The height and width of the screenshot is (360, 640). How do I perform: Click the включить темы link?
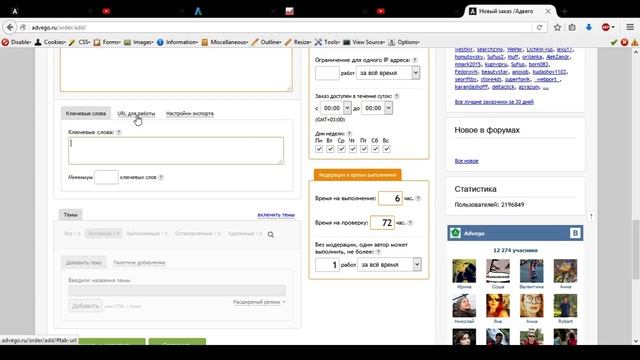276,215
